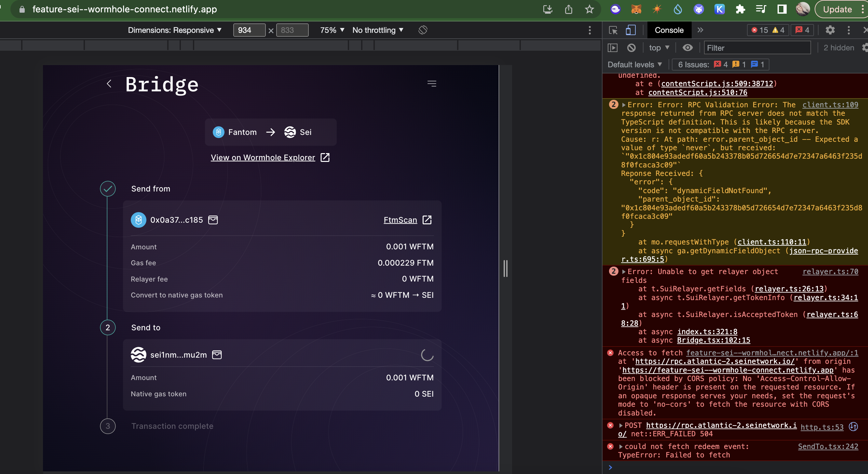The width and height of the screenshot is (868, 474).
Task: Click the clear console icon
Action: pos(631,48)
